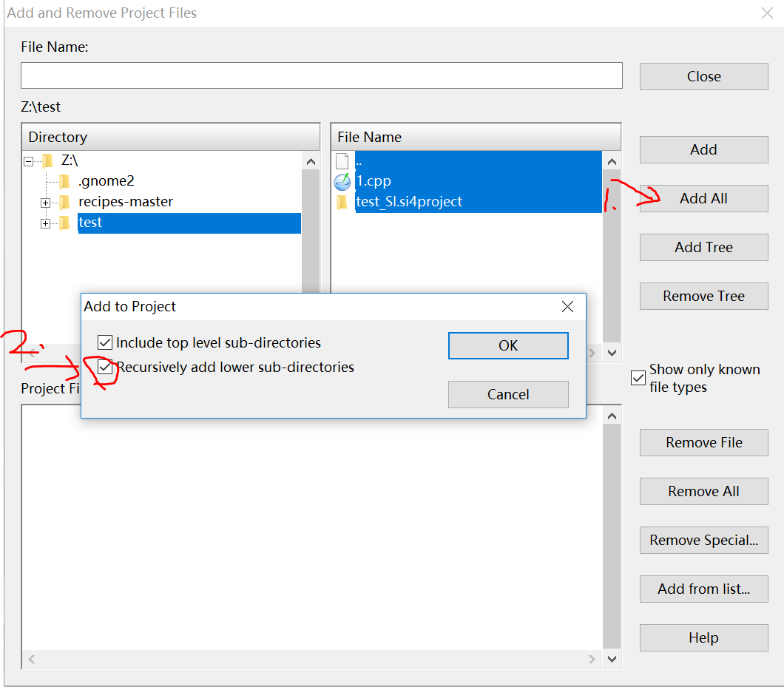
Task: Click the Add All button
Action: click(x=703, y=198)
